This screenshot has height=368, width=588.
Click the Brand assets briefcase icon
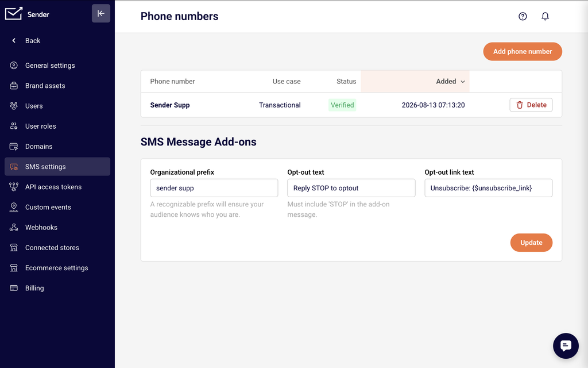point(14,86)
